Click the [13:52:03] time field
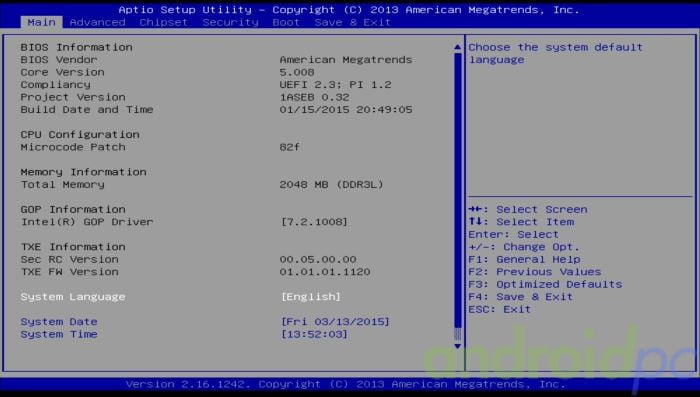700x397 pixels. [314, 334]
